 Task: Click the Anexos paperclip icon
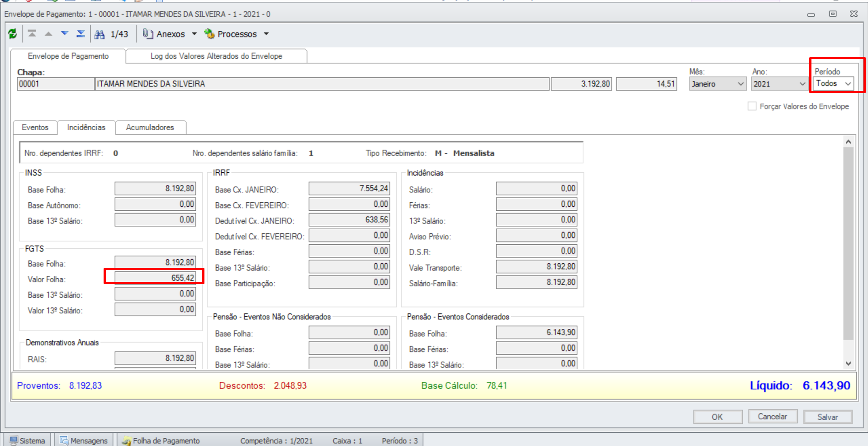pyautogui.click(x=148, y=34)
